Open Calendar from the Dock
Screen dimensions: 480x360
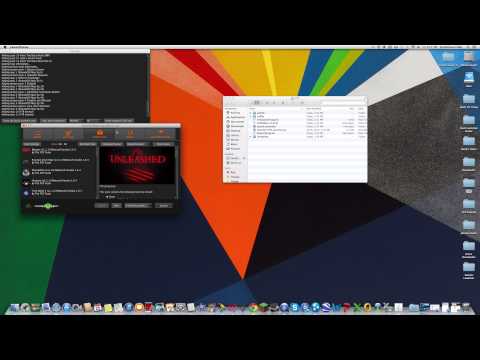pyautogui.click(x=98, y=307)
